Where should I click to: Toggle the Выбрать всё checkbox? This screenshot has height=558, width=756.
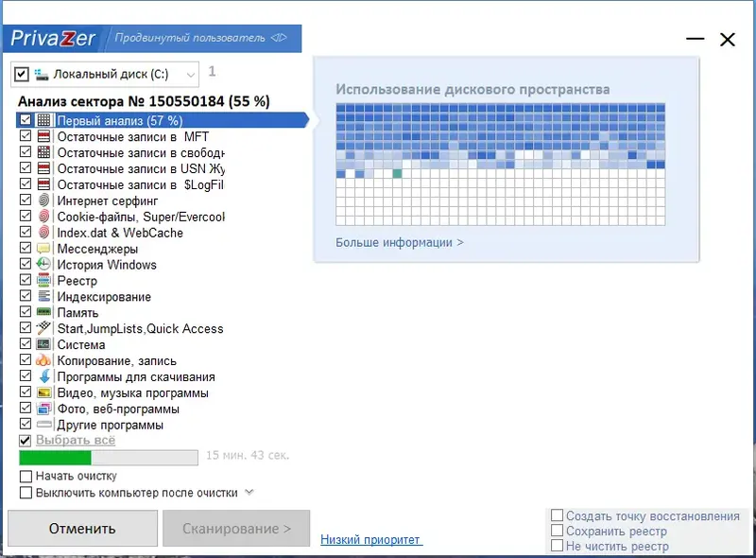coord(26,440)
